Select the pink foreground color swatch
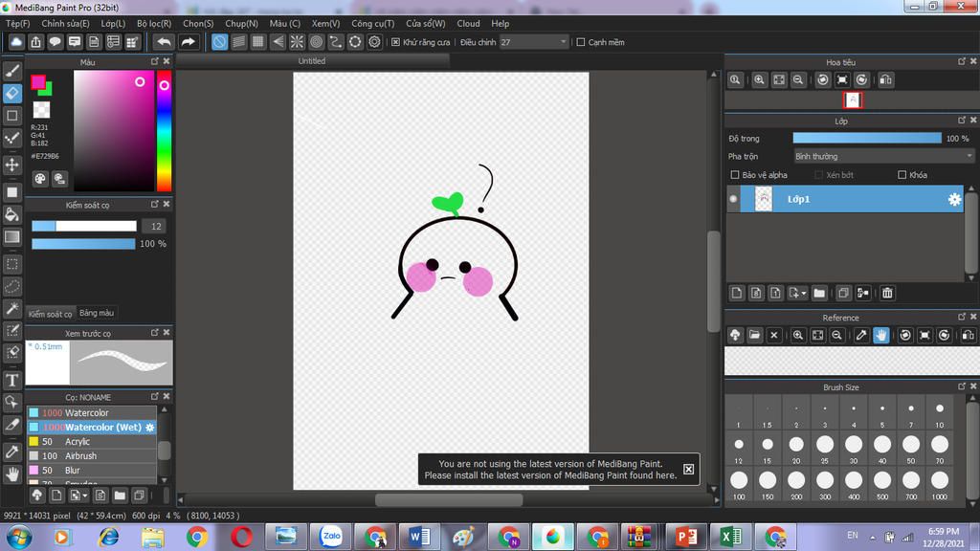Screen dimensions: 980x551 (x=37, y=82)
